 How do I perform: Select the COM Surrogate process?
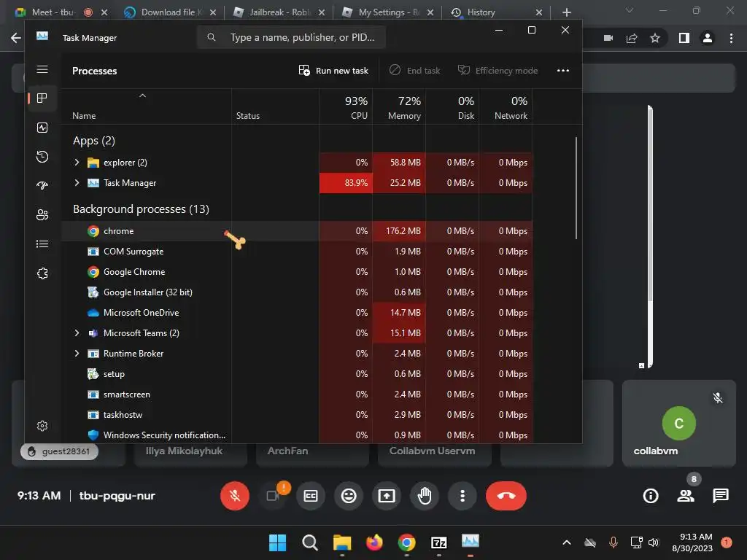click(296, 252)
